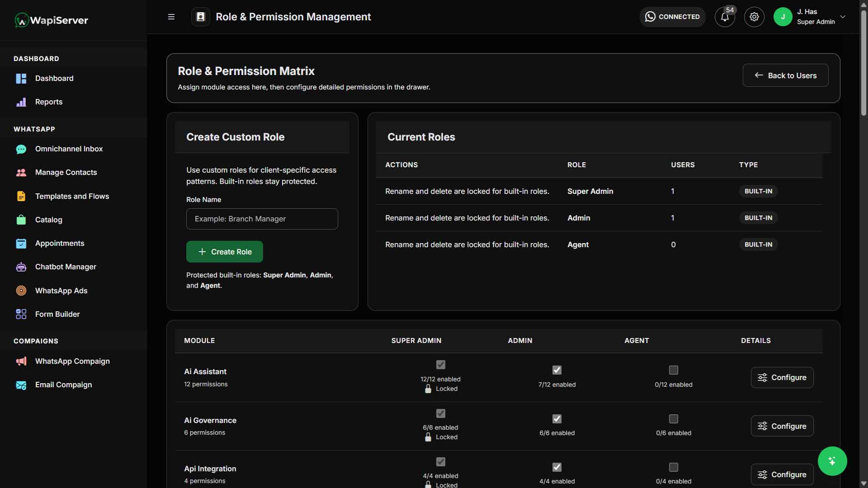This screenshot has width=868, height=488.
Task: Open Chatbot Manager in sidebar
Action: pyautogui.click(x=66, y=267)
